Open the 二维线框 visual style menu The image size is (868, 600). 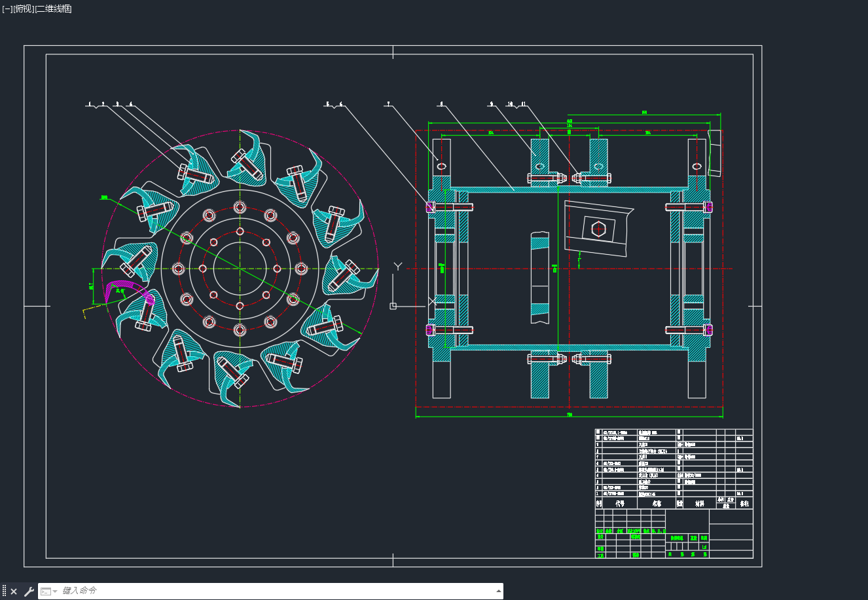tap(53, 9)
